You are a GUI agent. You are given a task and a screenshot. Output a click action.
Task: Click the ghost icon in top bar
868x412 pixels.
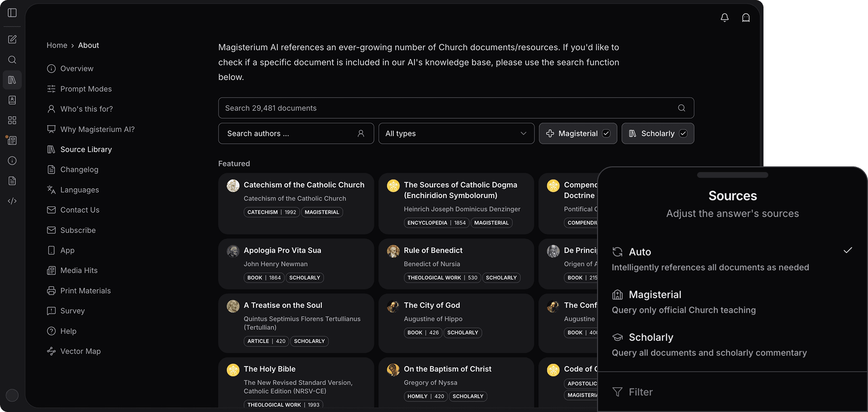[746, 18]
